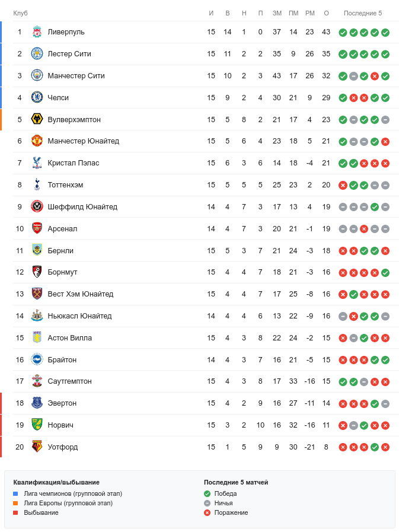Click the Клуб column header
Screen dimensions: 399x532
pyautogui.click(x=20, y=13)
